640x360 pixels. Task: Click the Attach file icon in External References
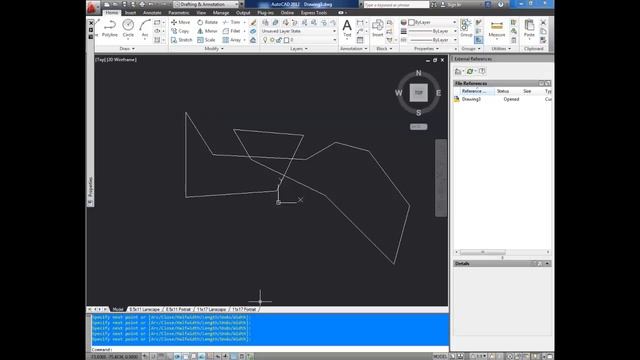click(x=458, y=71)
